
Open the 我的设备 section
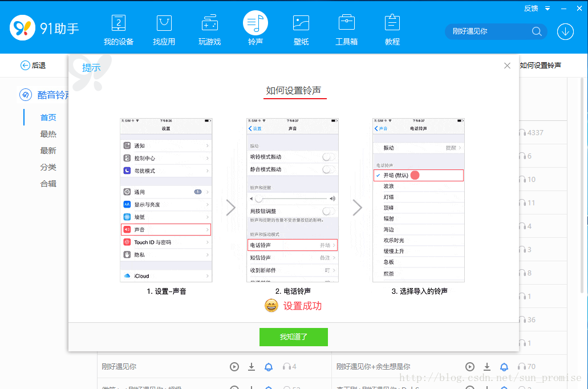119,30
